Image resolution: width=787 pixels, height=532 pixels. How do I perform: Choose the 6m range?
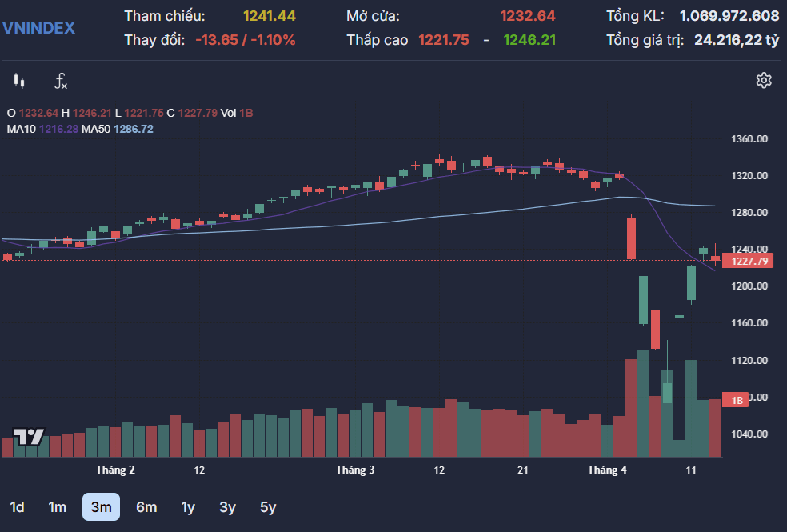click(146, 507)
